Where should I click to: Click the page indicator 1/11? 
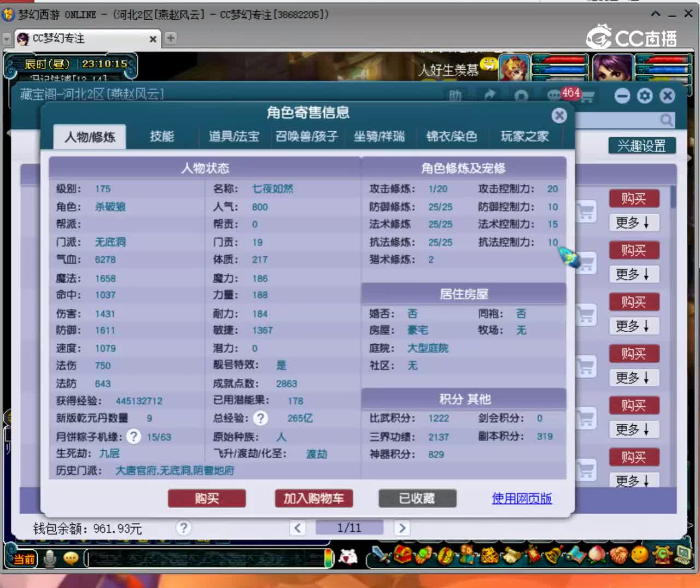pos(349,528)
